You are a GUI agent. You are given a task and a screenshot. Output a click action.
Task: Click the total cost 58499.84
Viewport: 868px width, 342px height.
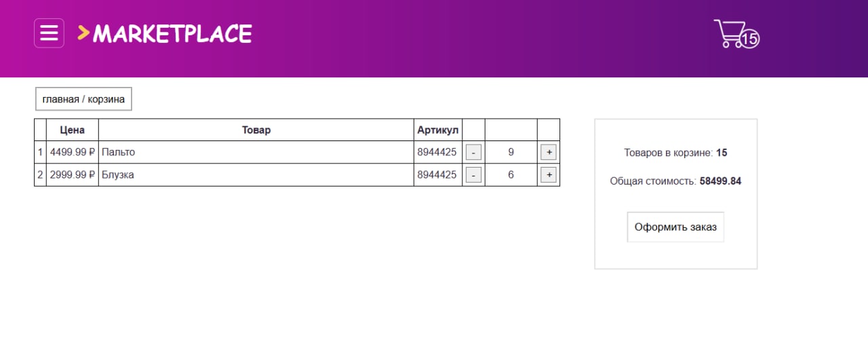pos(720,181)
